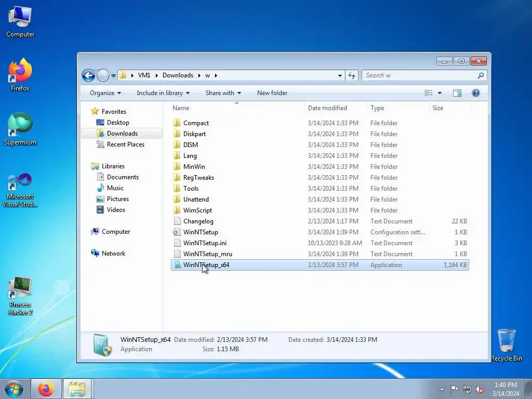
Task: Select the DISM folder
Action: (320, 144)
